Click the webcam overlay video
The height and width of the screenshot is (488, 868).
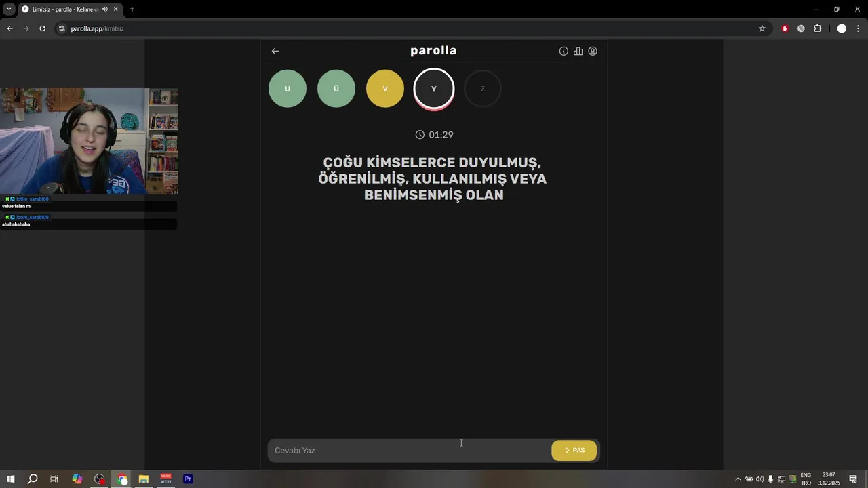89,141
